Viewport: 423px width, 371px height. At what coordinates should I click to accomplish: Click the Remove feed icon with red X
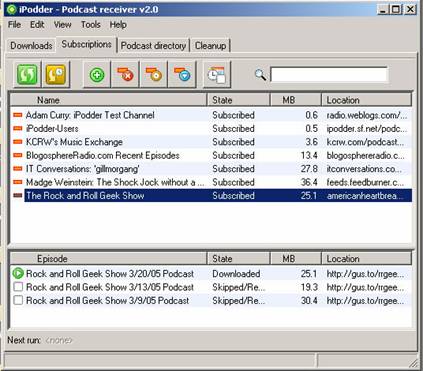tap(125, 75)
